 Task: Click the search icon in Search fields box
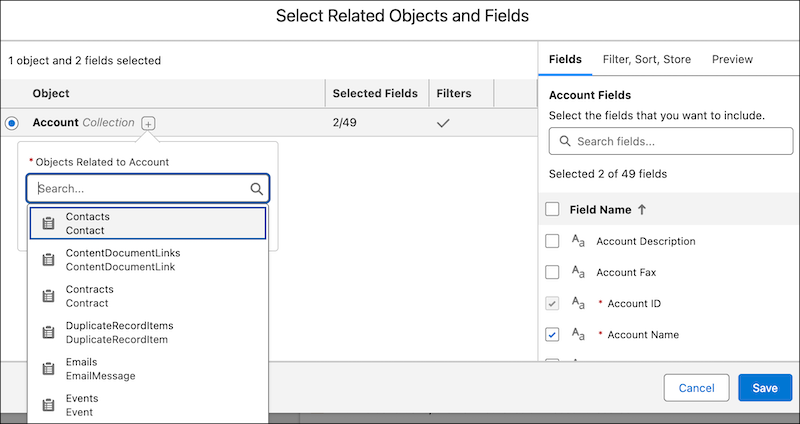pyautogui.click(x=565, y=141)
